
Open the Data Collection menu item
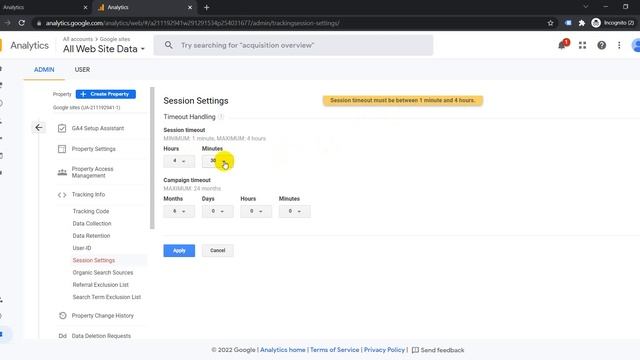tap(92, 223)
